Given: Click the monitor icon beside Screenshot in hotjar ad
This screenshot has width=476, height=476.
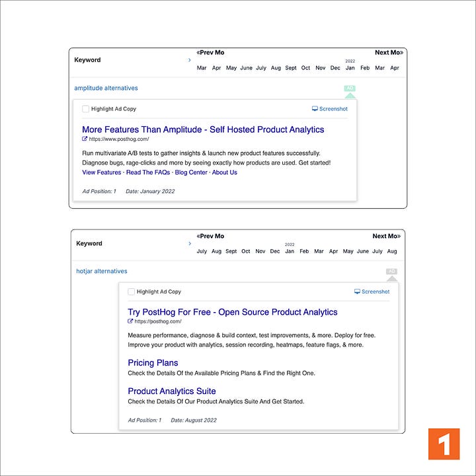Looking at the screenshot, I should click(x=357, y=292).
